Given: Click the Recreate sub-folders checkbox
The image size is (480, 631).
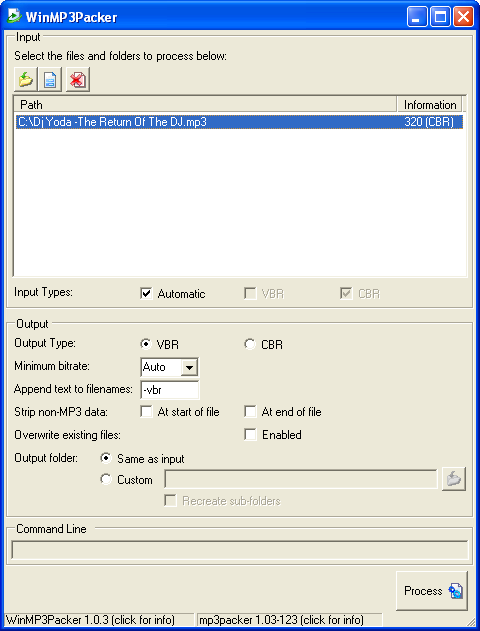Looking at the screenshot, I should point(170,501).
